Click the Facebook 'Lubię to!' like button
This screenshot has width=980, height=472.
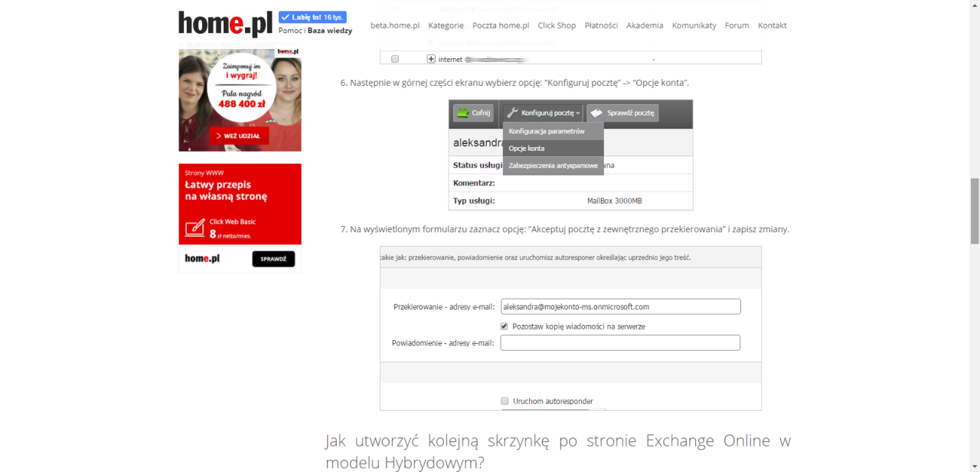[312, 17]
